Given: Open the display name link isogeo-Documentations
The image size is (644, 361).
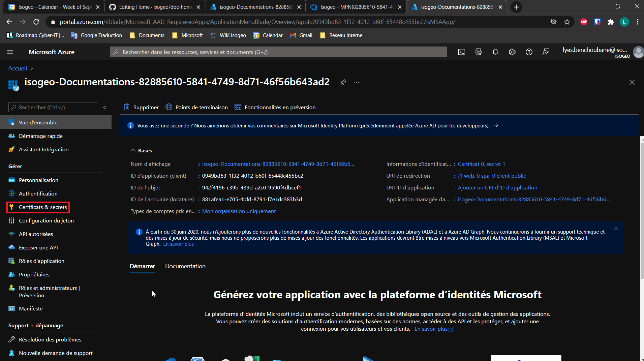Looking at the screenshot, I should click(x=278, y=164).
